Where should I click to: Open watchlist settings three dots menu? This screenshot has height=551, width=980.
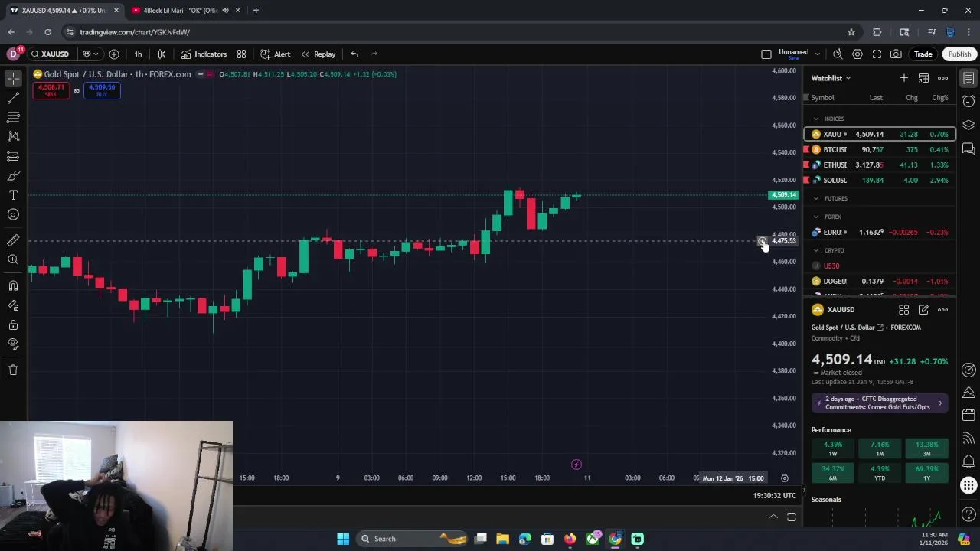point(942,78)
